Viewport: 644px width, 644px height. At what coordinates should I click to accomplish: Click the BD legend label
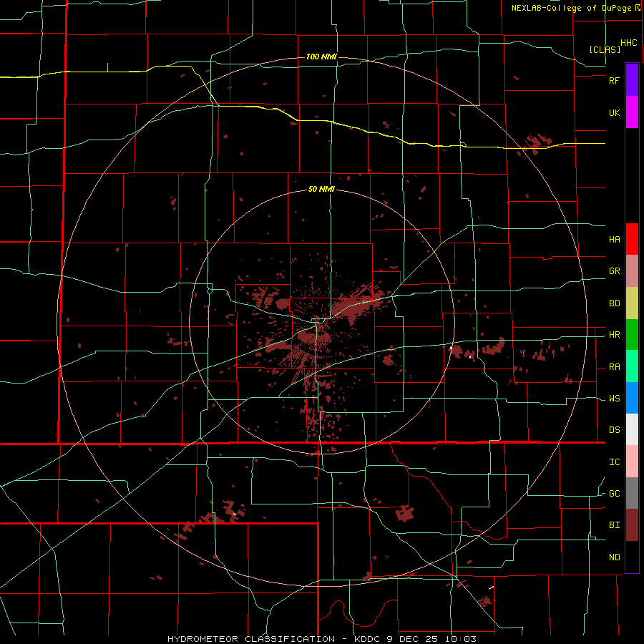pyautogui.click(x=614, y=303)
